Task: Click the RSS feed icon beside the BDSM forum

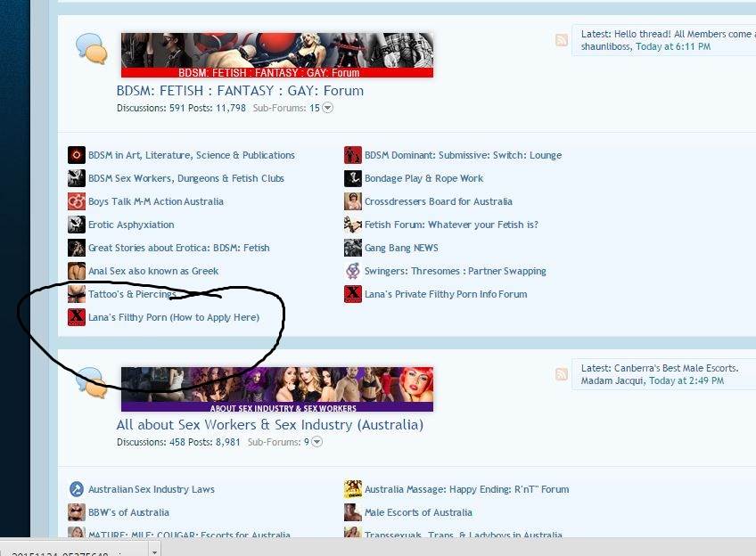Action: [561, 40]
